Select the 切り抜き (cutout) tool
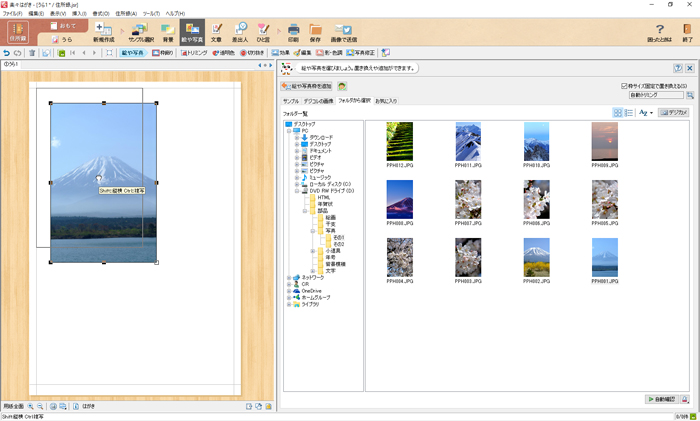The image size is (700, 421). pos(251,52)
